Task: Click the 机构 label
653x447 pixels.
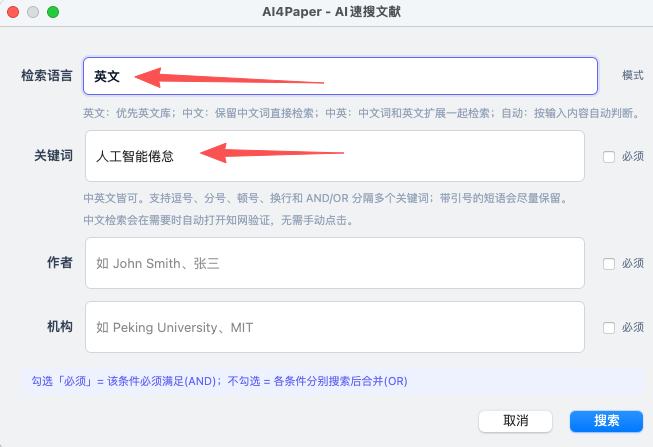Action: [x=60, y=327]
